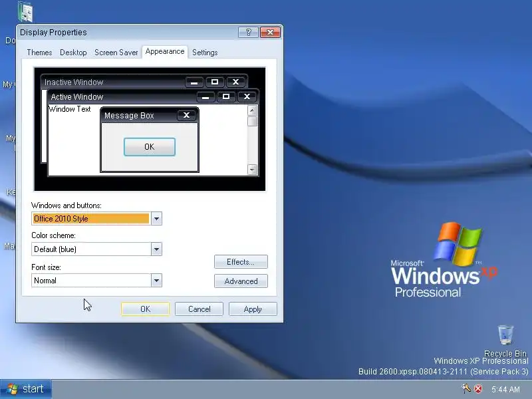Click the preview scrollbar up arrow

[x=252, y=110]
